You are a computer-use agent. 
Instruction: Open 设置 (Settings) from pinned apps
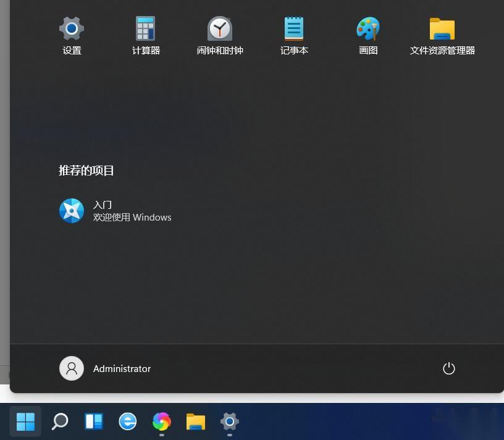coord(72,34)
